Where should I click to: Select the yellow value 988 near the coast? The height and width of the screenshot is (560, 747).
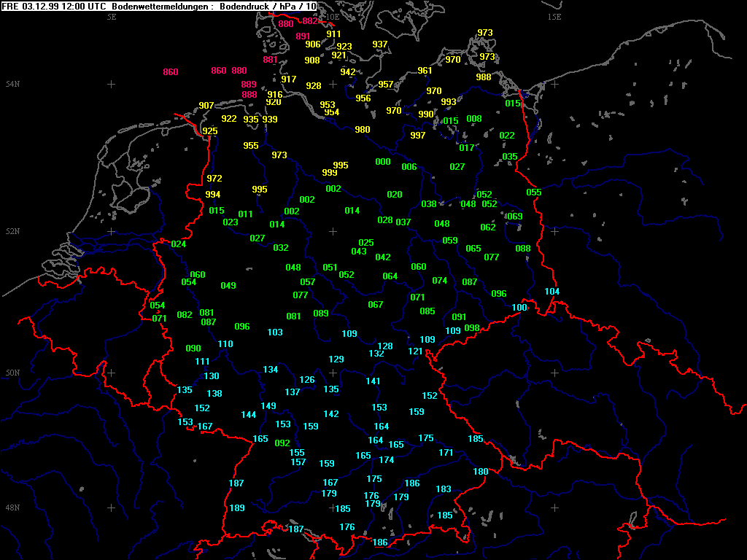click(484, 77)
